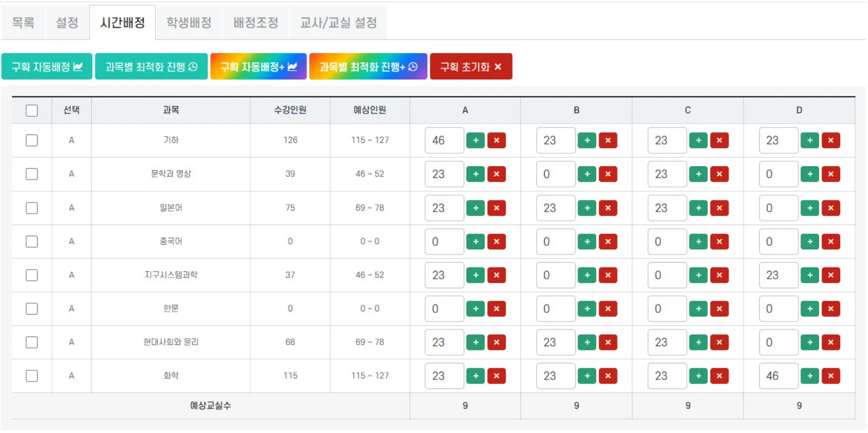Toggle the select-all checkbox in table header

32,110
